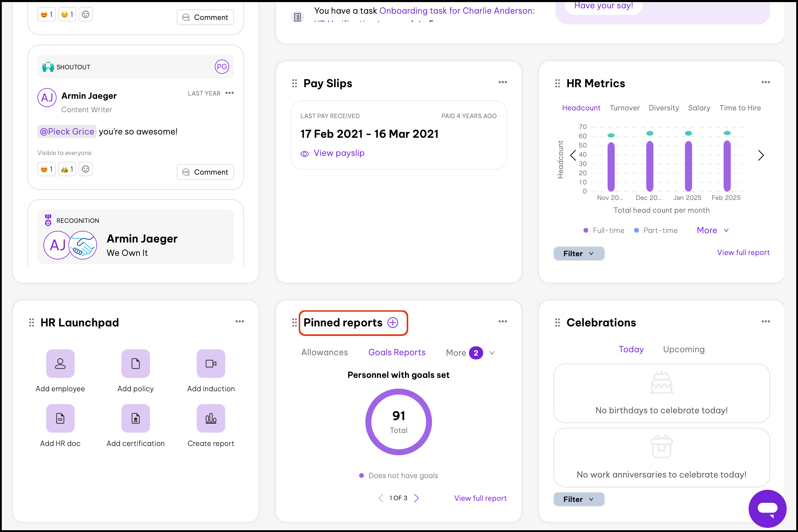798x532 pixels.
Task: Click the Create report chart icon
Action: point(211,418)
